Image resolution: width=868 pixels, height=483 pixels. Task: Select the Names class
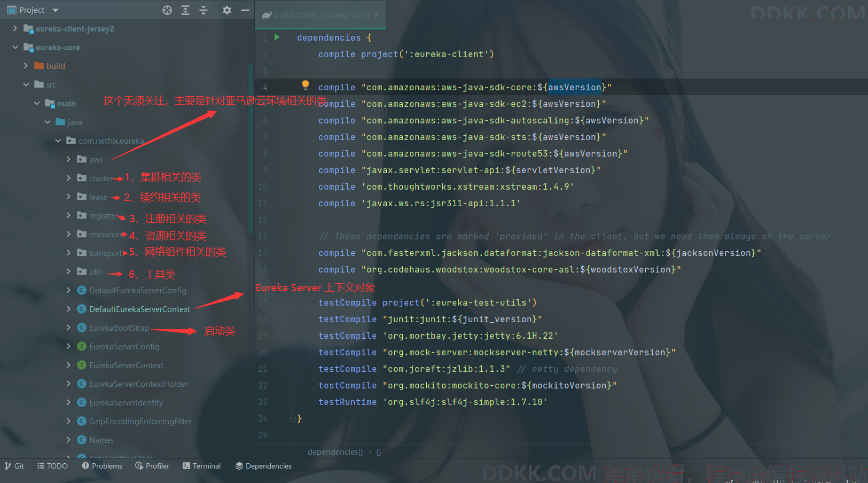(x=101, y=440)
